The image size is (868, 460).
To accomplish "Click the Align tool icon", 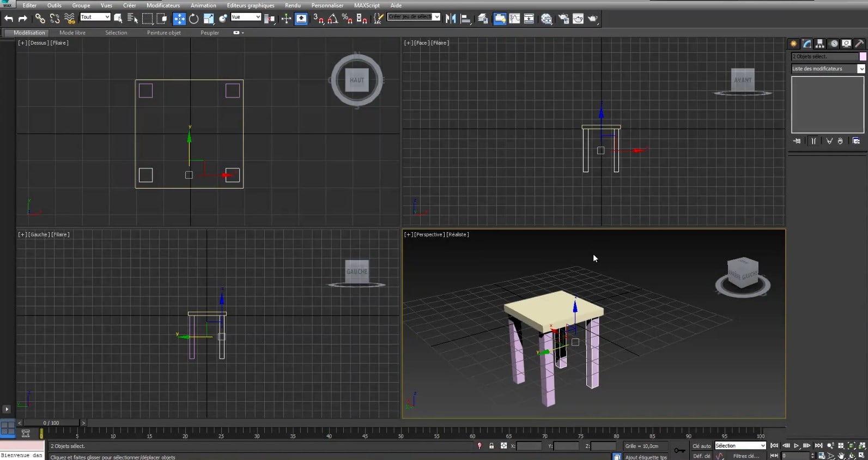I will [x=465, y=19].
